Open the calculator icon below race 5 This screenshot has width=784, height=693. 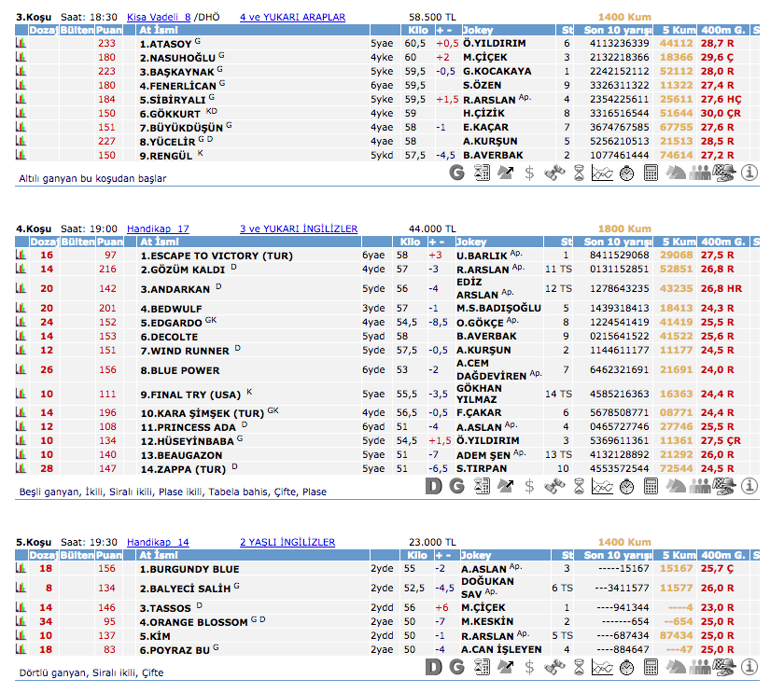[x=651, y=667]
